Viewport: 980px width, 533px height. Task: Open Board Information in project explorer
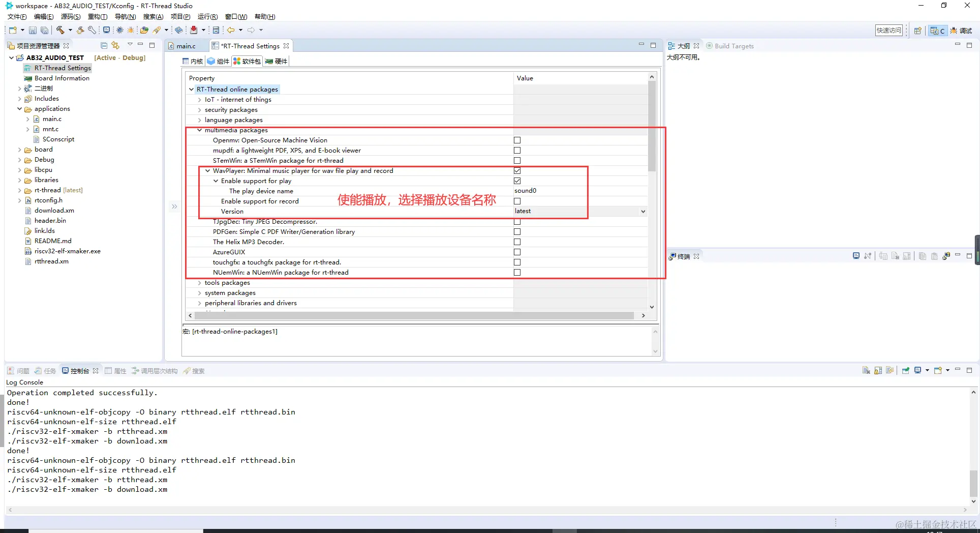tap(62, 78)
